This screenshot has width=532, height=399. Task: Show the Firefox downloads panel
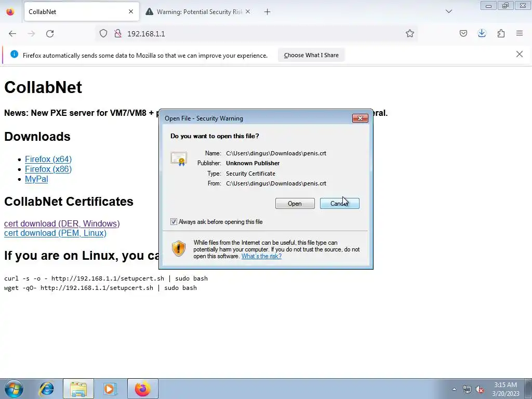tap(482, 33)
